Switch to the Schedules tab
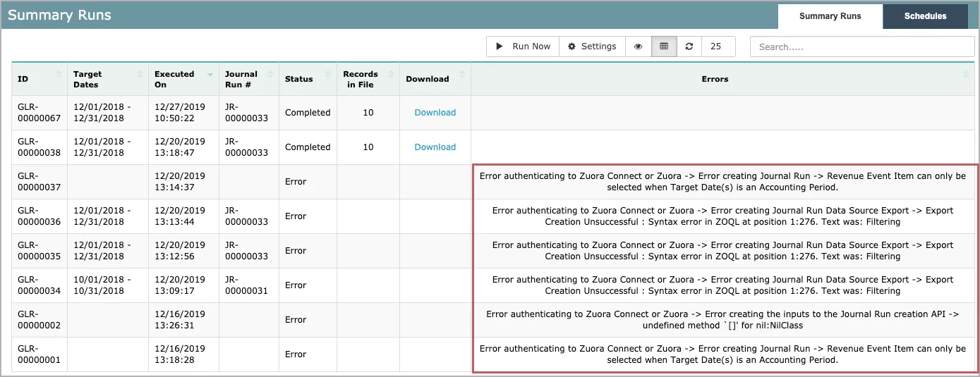 (x=925, y=16)
